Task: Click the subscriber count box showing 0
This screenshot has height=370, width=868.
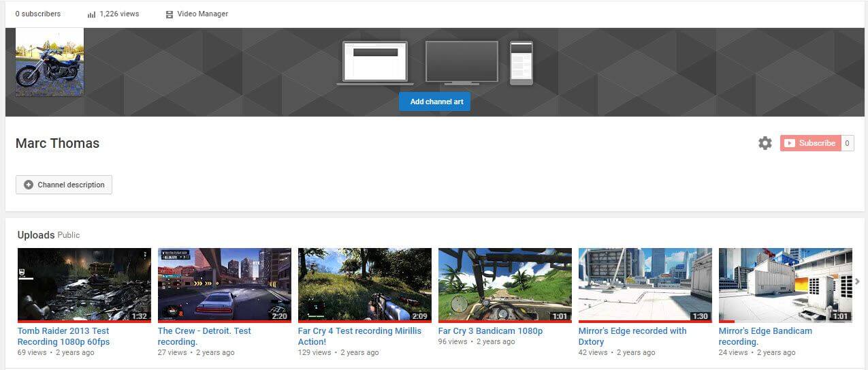Action: [x=848, y=143]
